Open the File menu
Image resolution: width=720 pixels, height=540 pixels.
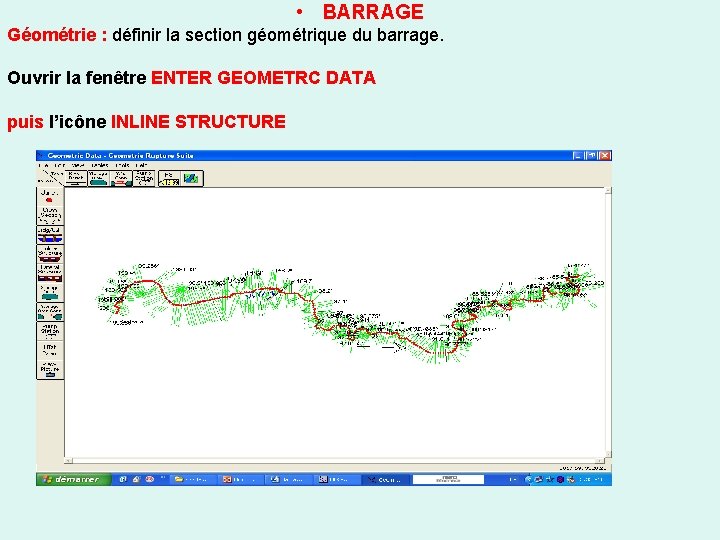[x=44, y=165]
